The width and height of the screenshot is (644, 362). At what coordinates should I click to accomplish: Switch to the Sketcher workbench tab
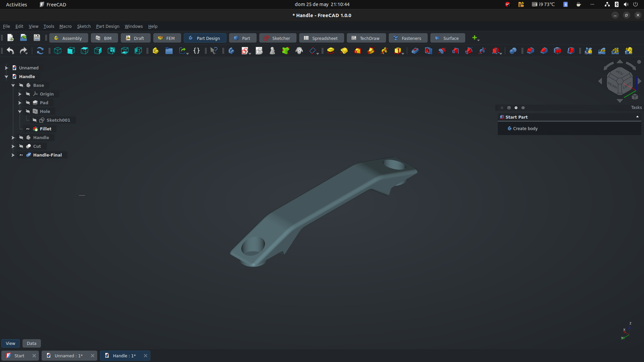pyautogui.click(x=278, y=38)
